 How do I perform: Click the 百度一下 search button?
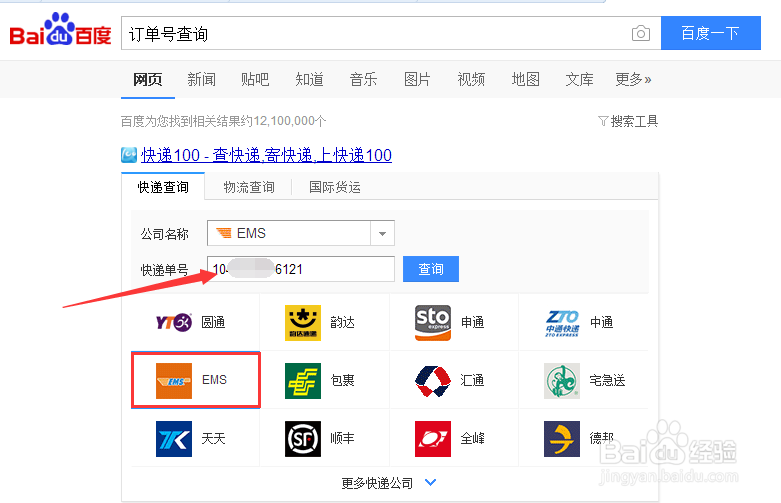point(711,33)
